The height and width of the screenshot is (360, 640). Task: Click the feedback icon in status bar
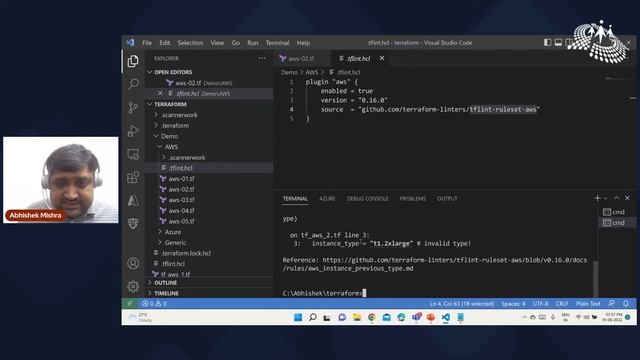(611, 303)
